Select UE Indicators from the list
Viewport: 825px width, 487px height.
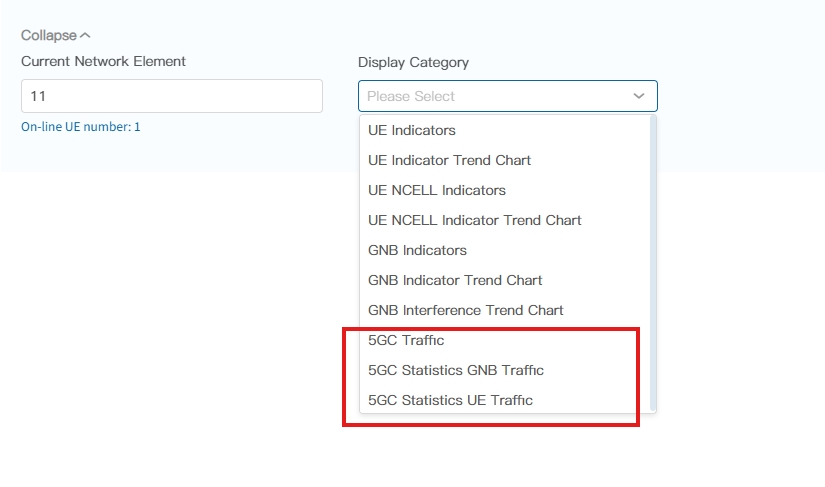(412, 130)
